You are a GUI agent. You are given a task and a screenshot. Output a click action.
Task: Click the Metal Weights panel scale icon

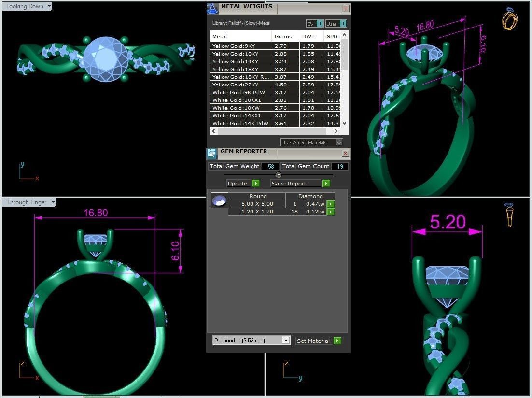[212, 9]
